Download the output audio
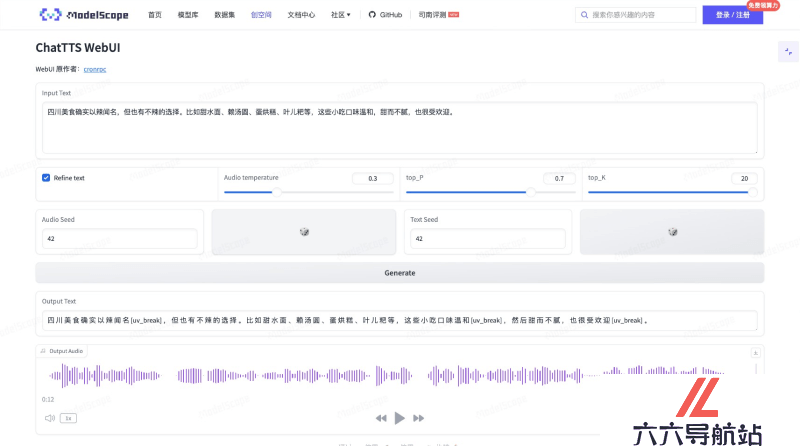 [756, 353]
